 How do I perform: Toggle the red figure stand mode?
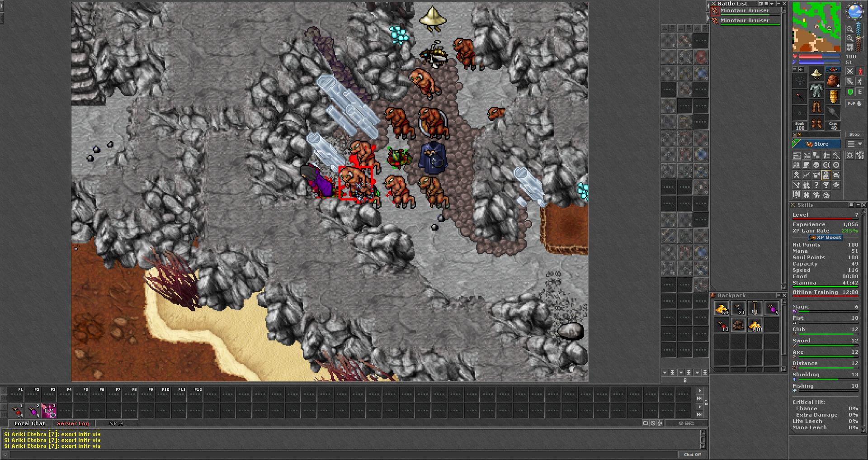(860, 71)
